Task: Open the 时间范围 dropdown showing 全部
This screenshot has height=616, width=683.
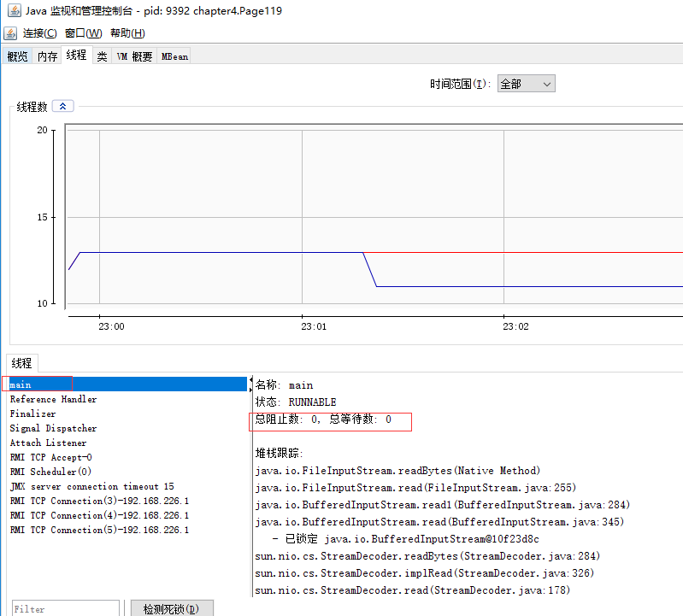Action: coord(527,84)
